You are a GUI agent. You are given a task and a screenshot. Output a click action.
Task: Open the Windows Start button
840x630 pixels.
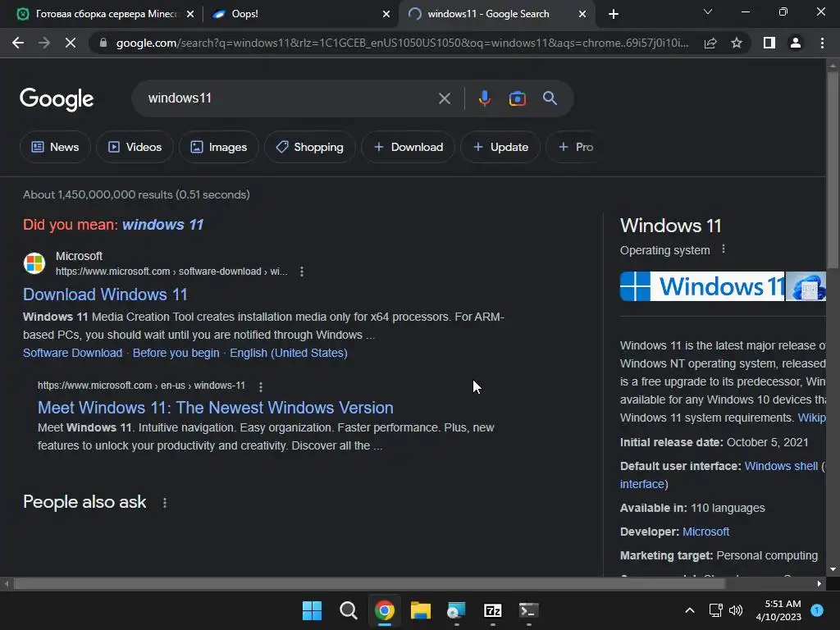coord(313,610)
